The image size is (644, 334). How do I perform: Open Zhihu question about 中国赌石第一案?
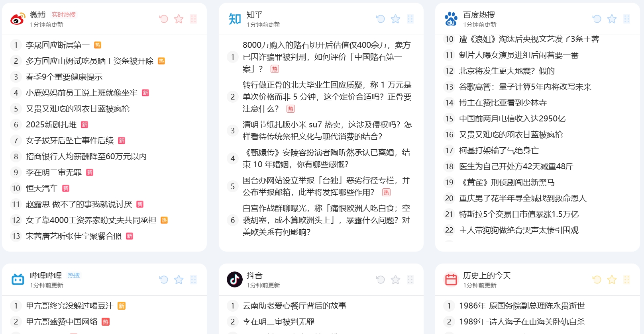(327, 57)
